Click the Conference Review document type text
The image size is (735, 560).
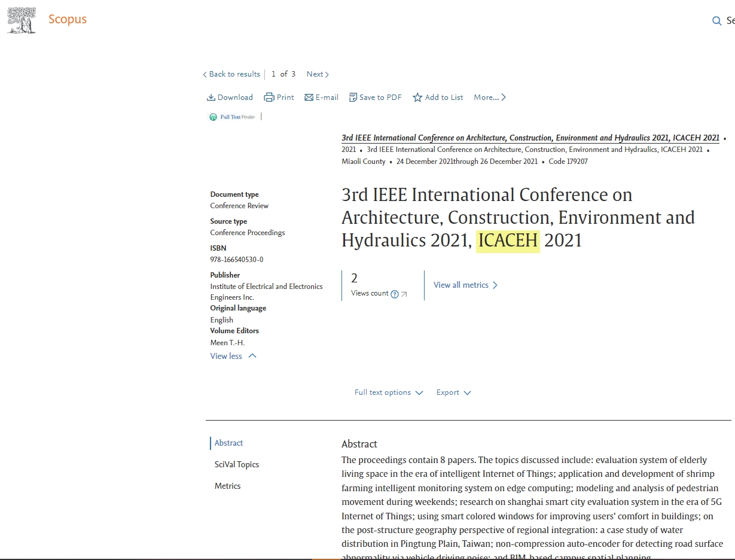click(239, 206)
